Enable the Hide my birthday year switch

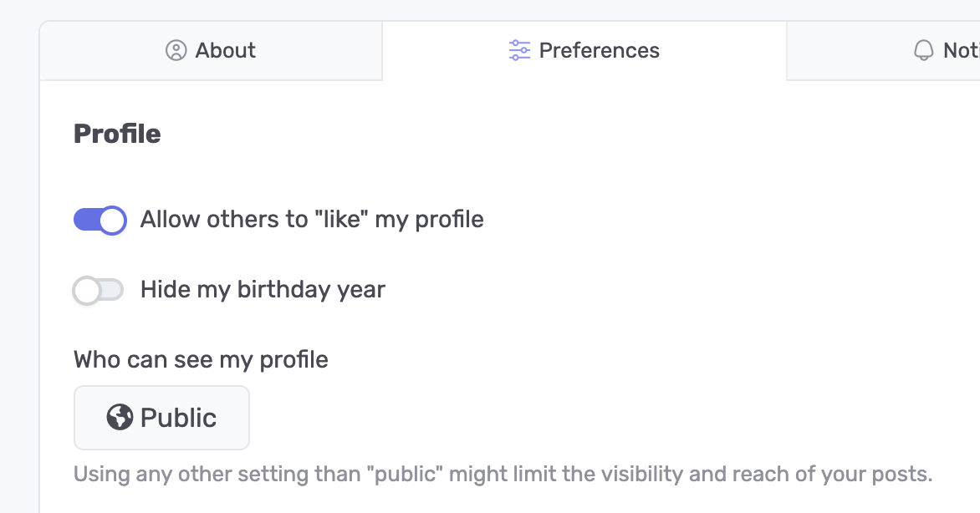click(x=99, y=290)
